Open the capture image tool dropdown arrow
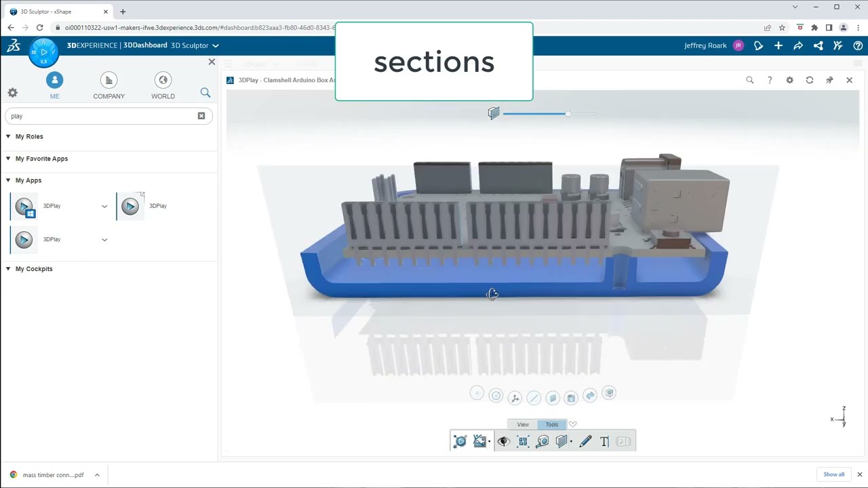The height and width of the screenshot is (488, 868). click(490, 442)
